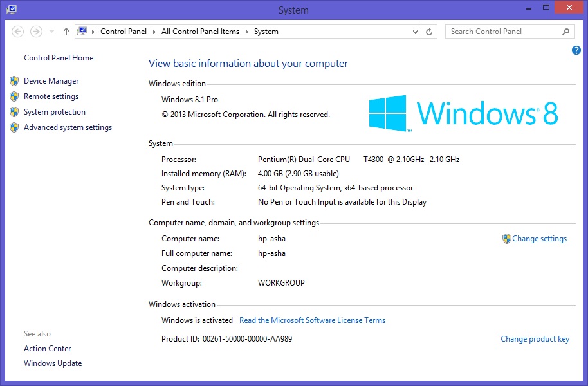Click the magnifier search icon

click(x=566, y=32)
